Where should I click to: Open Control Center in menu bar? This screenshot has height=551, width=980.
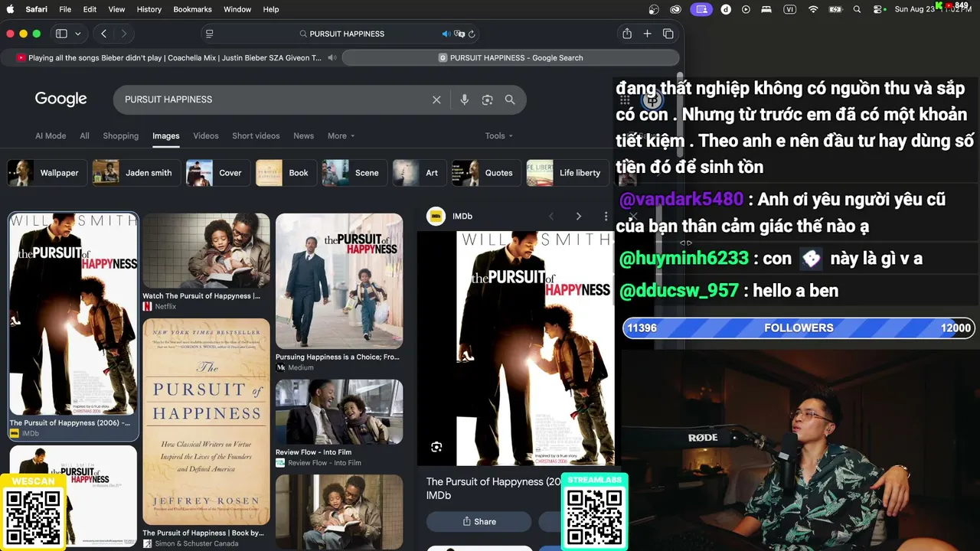point(879,9)
